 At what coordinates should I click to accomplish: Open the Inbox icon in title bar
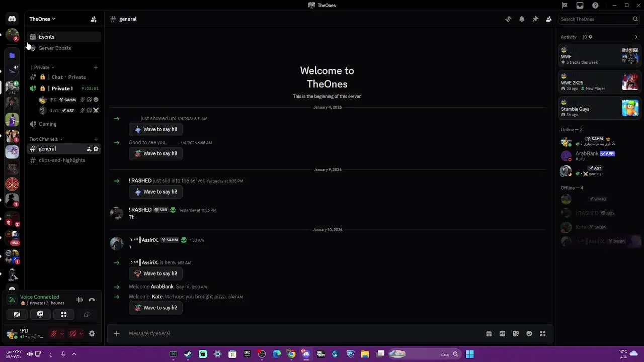[580, 6]
